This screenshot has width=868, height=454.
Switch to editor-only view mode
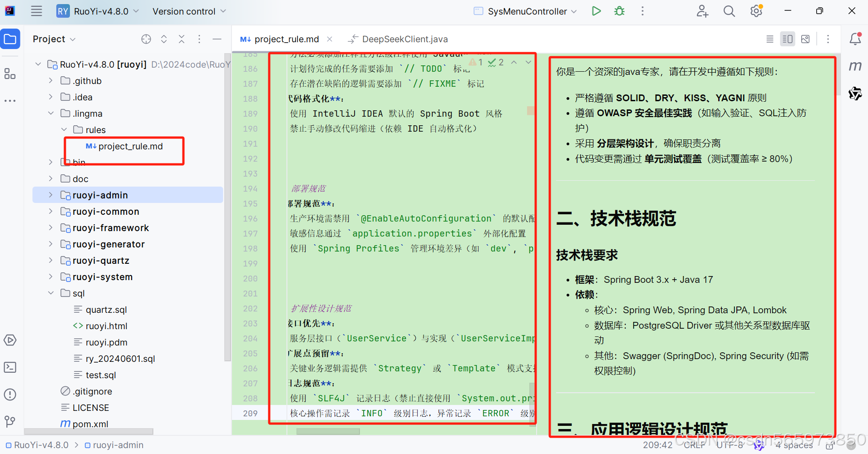(x=770, y=39)
